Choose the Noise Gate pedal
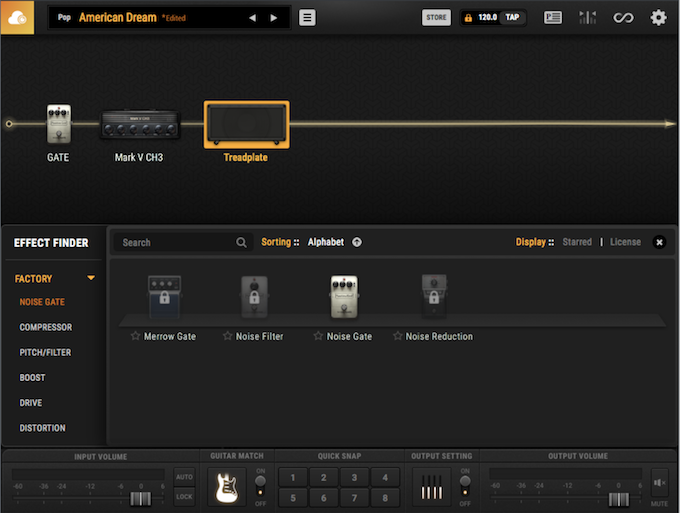This screenshot has width=680, height=513. point(344,297)
